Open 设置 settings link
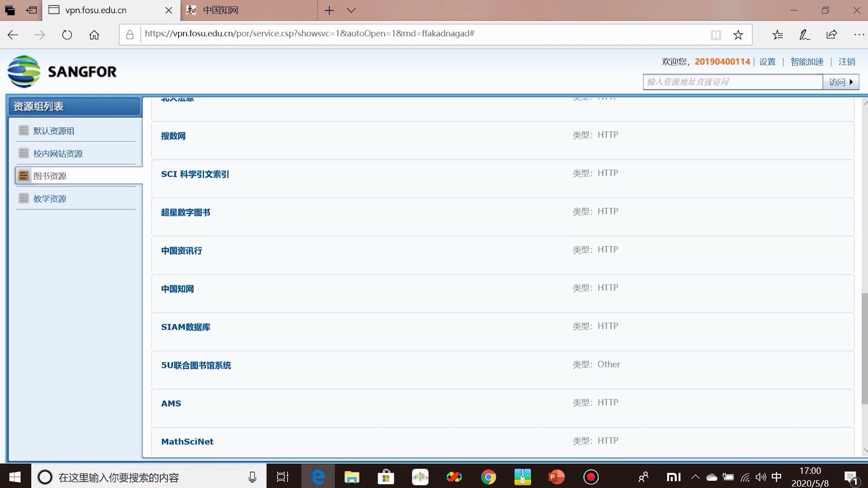Viewport: 868px width, 488px height. (x=767, y=61)
